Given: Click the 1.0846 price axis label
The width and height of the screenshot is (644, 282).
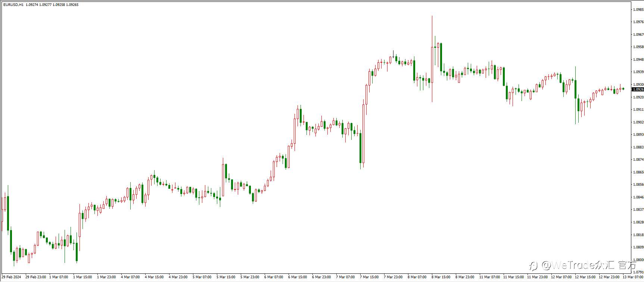Looking at the screenshot, I should pos(638,197).
